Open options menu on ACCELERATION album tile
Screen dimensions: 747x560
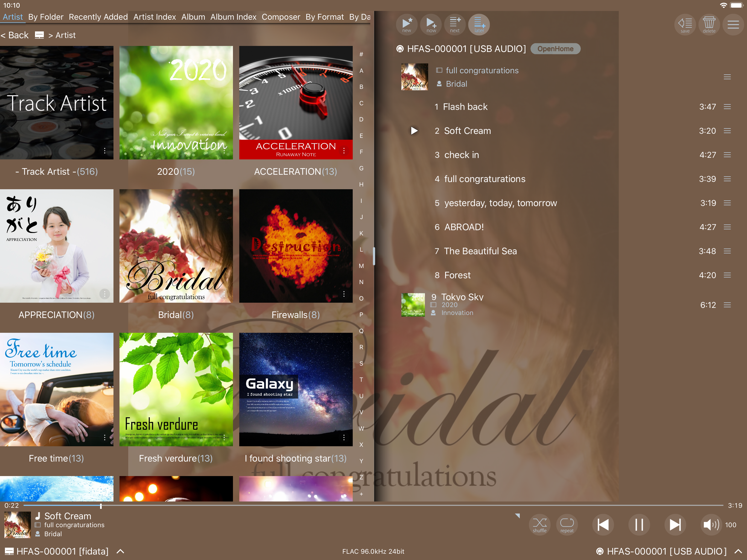tap(344, 151)
